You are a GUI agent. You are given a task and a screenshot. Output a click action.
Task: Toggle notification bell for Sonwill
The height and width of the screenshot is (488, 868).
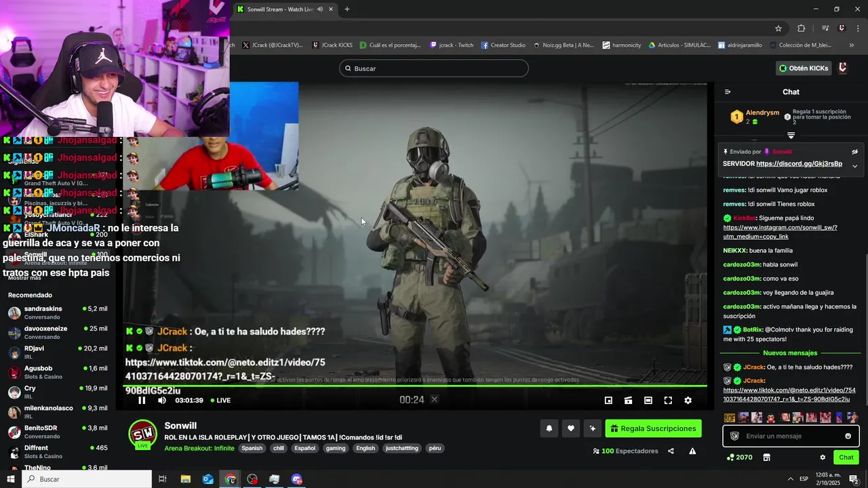coord(549,428)
